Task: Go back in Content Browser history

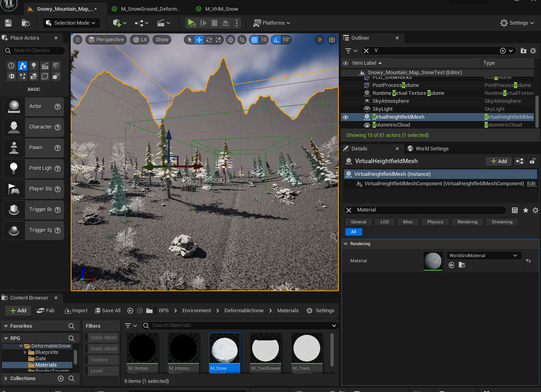Action: pyautogui.click(x=130, y=311)
